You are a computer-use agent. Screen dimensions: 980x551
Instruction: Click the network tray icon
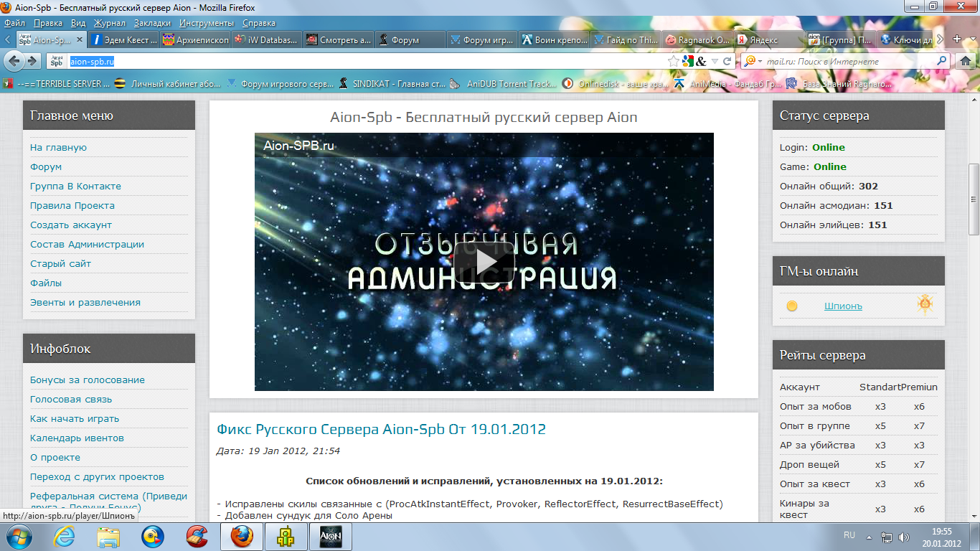point(887,536)
